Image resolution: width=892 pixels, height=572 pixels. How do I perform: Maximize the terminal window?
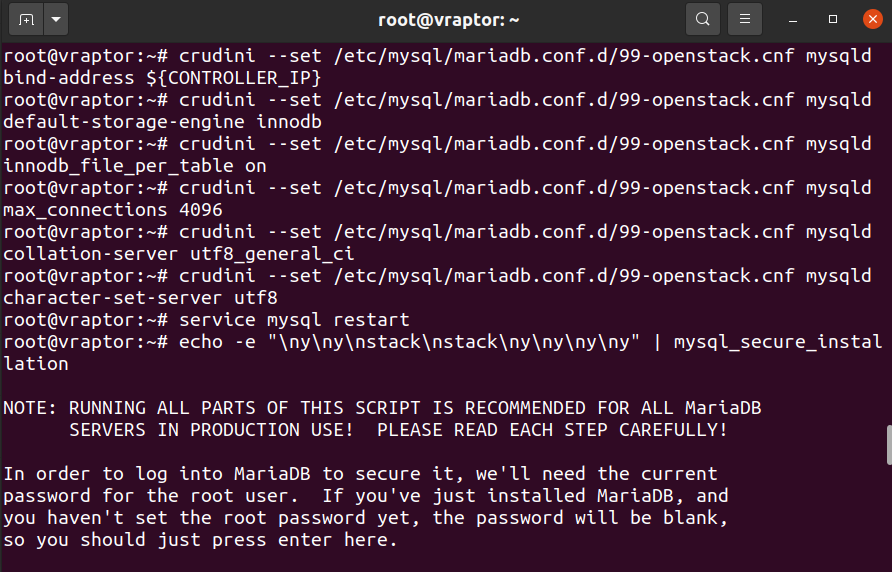[833, 19]
